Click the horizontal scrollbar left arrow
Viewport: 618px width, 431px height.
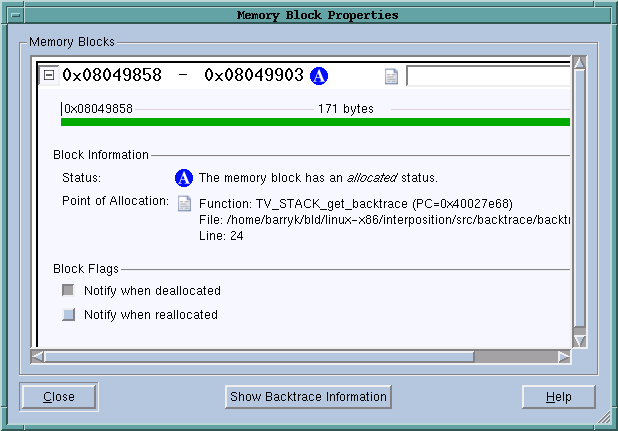[x=39, y=356]
